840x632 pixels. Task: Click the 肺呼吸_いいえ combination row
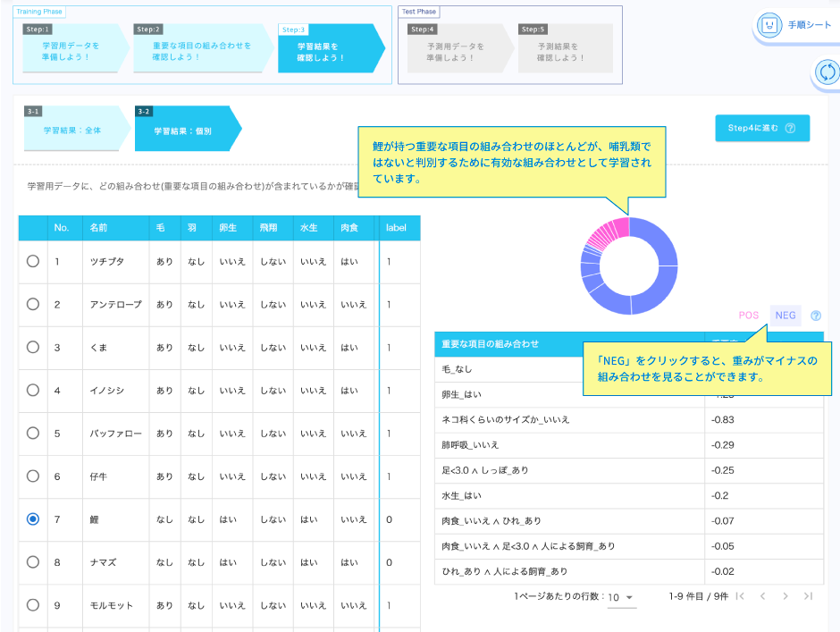(629, 445)
